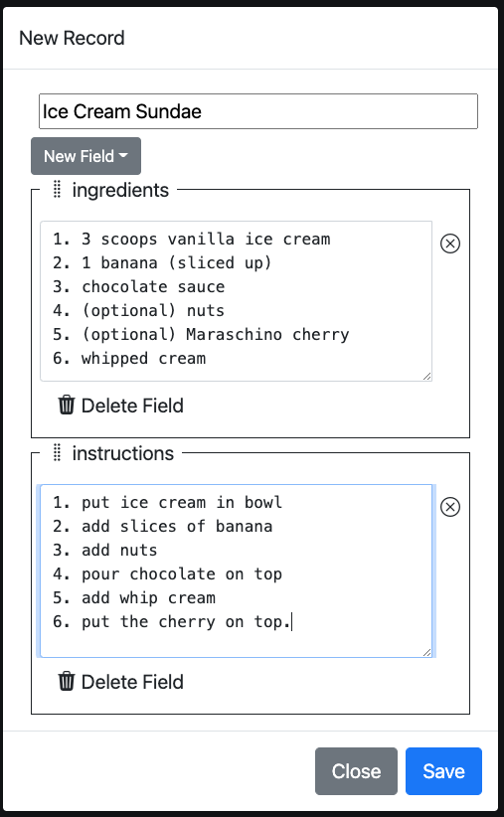The image size is (504, 817).
Task: Click trash icon under ingredients field
Action: 67,405
